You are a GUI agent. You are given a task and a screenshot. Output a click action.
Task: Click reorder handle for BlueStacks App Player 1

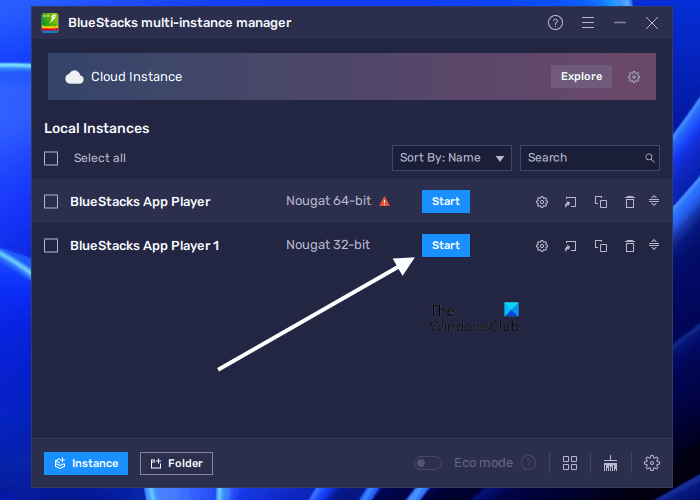click(654, 245)
